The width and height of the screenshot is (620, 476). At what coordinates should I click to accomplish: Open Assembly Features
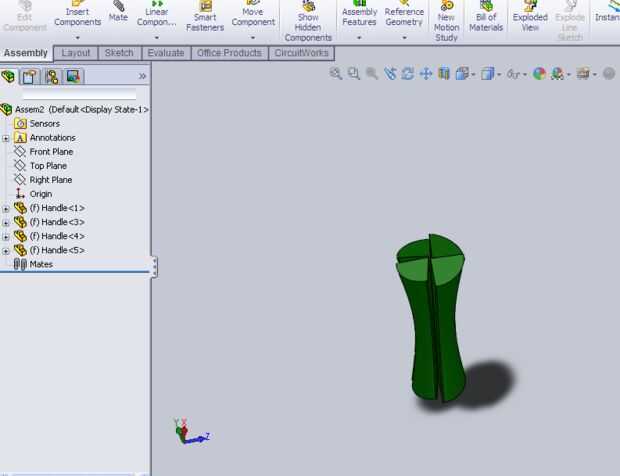click(359, 15)
